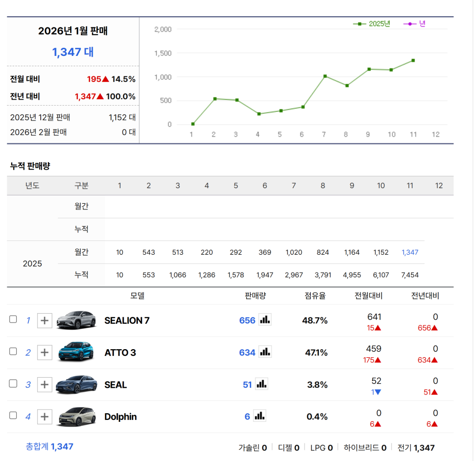Tick the checkbox for SEAL
476x461 pixels.
(x=13, y=384)
